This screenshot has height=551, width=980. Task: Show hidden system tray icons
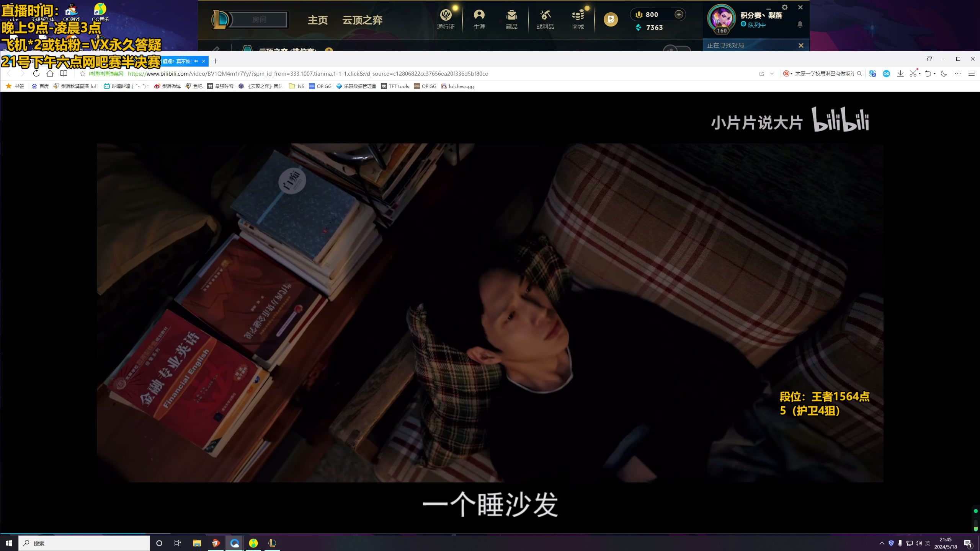[x=882, y=543]
